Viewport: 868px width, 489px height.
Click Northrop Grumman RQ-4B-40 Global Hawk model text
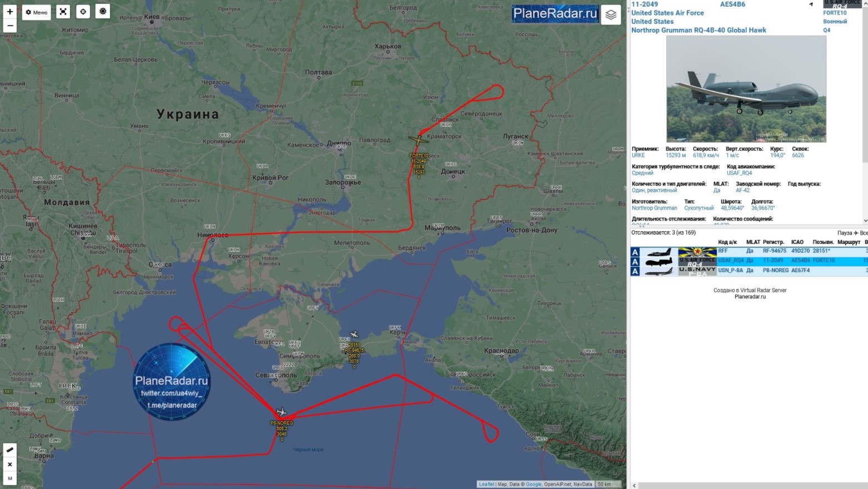(699, 30)
